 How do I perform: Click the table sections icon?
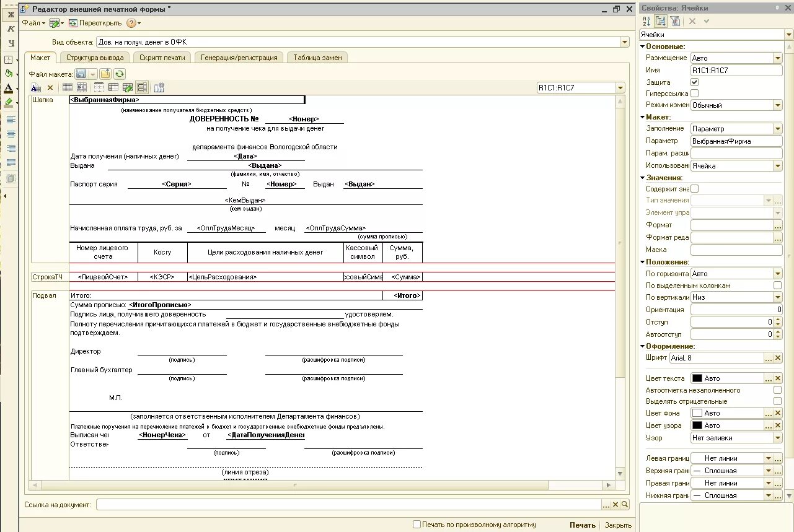(x=113, y=87)
